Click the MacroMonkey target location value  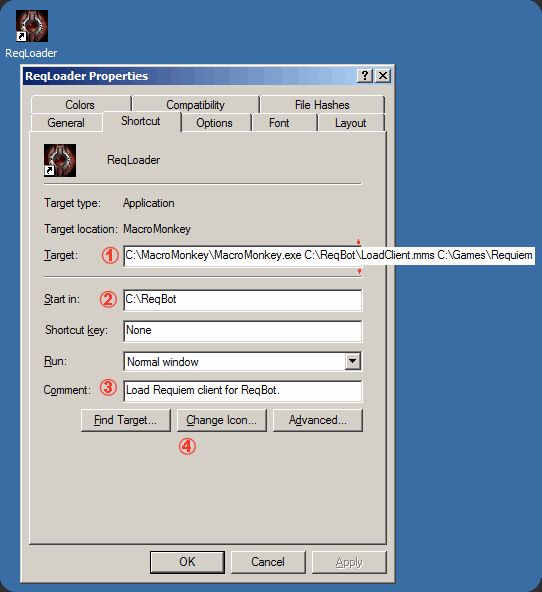click(x=157, y=229)
